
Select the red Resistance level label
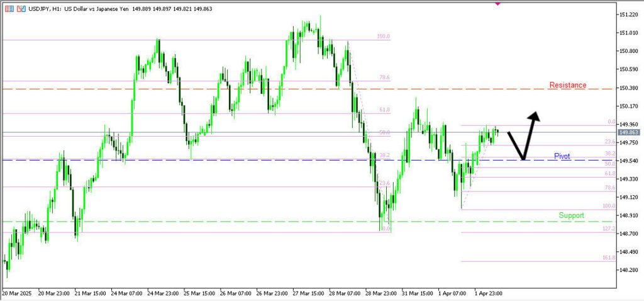(x=567, y=85)
